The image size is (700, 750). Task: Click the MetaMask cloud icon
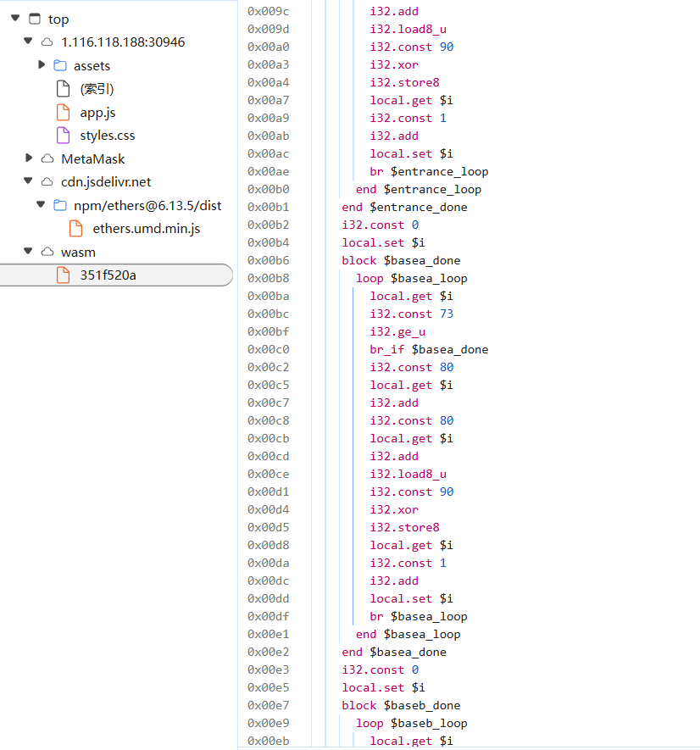click(x=47, y=158)
